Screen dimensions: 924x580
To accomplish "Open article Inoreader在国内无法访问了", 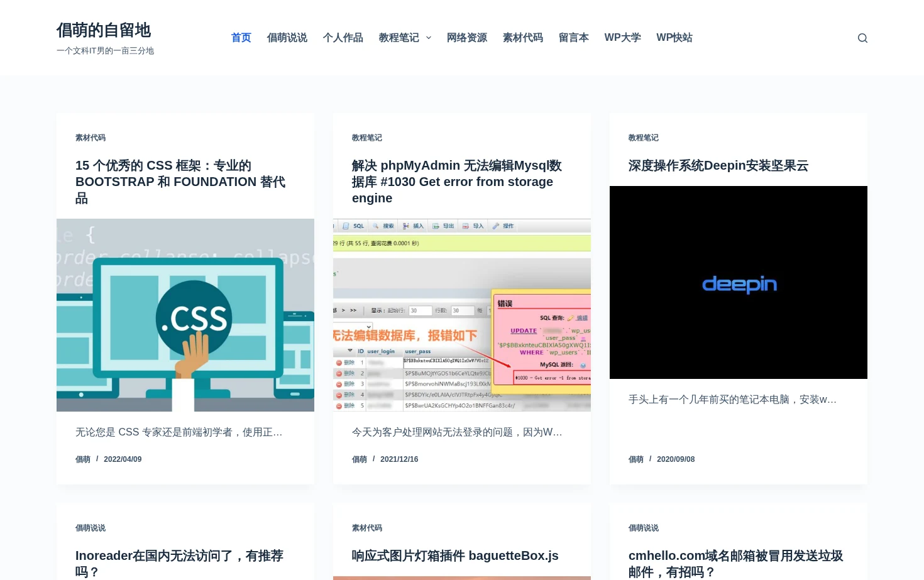I will (x=179, y=564).
